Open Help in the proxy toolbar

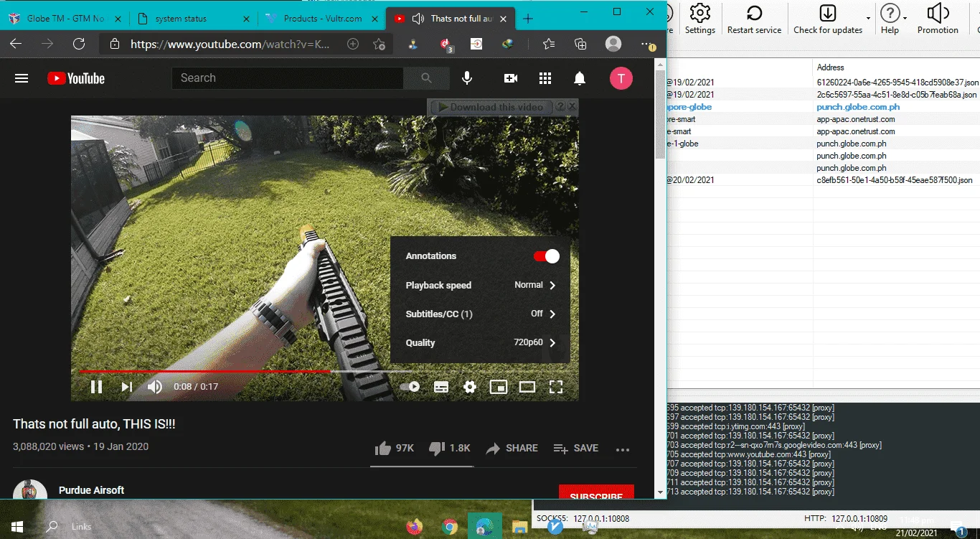pos(890,19)
